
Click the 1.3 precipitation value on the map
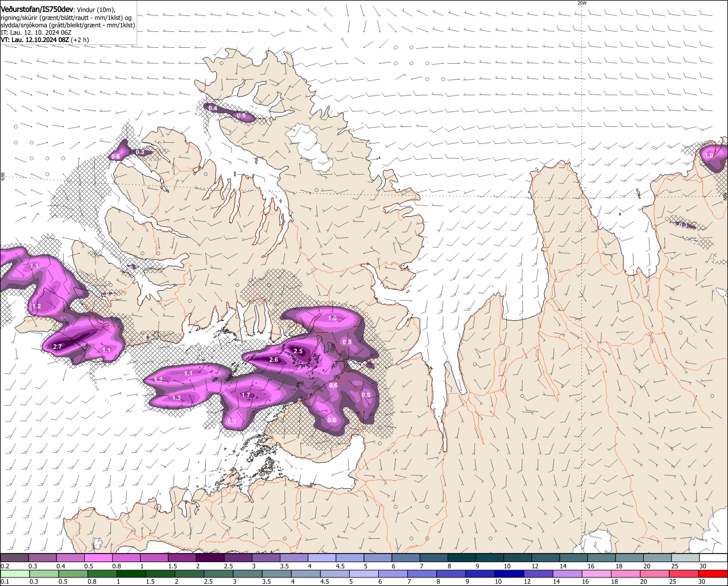pos(176,398)
